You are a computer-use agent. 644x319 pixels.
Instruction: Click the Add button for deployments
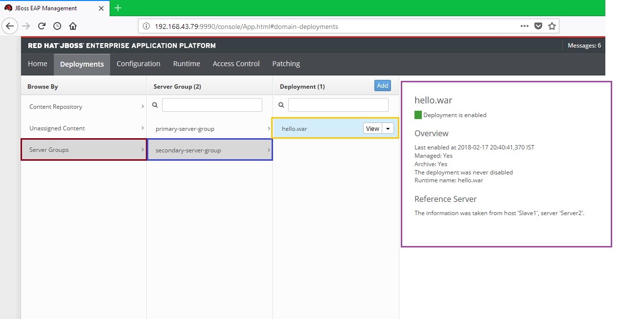point(382,85)
